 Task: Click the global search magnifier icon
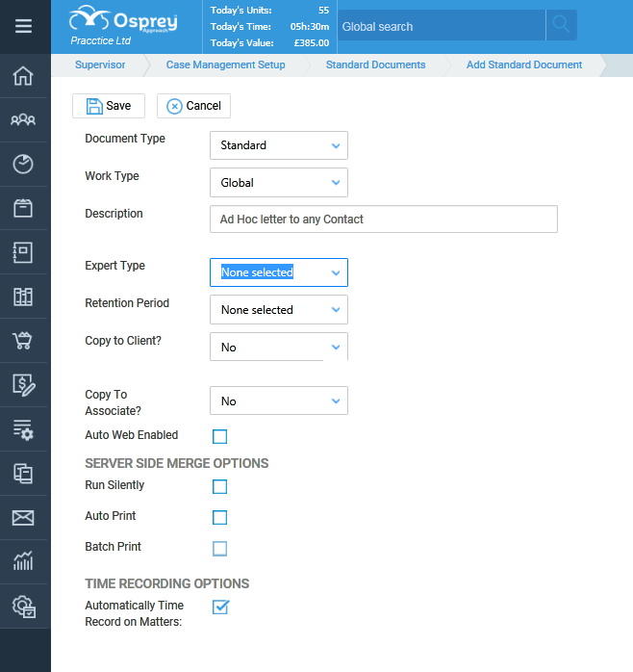pos(561,26)
